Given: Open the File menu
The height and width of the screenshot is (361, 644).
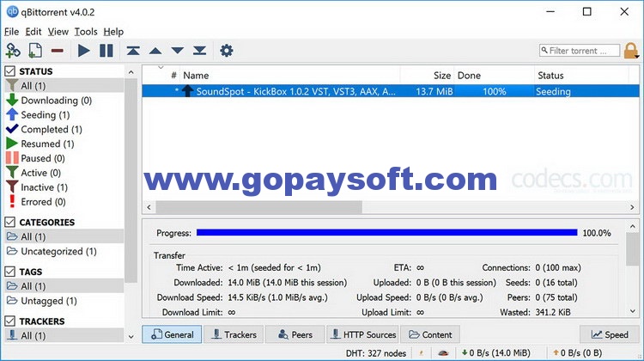Looking at the screenshot, I should pyautogui.click(x=11, y=32).
